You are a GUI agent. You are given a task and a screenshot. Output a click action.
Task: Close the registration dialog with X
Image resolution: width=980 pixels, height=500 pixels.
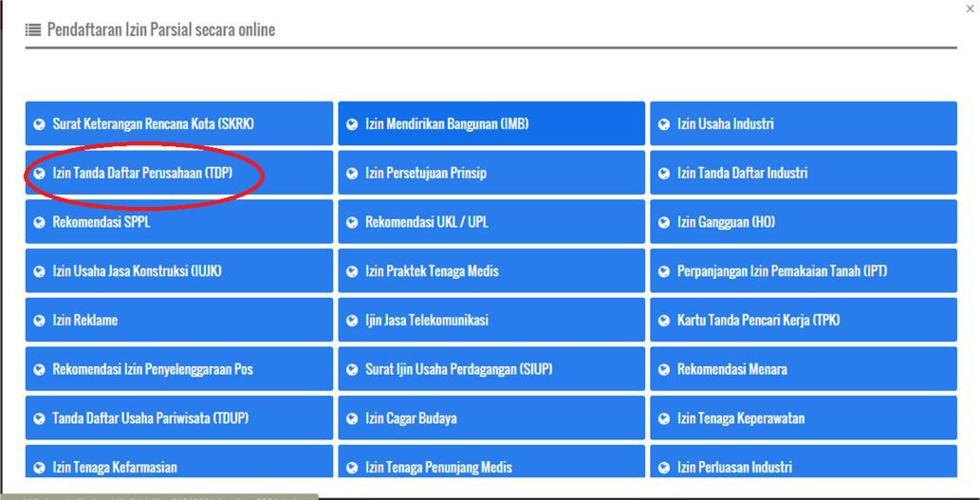tap(969, 9)
